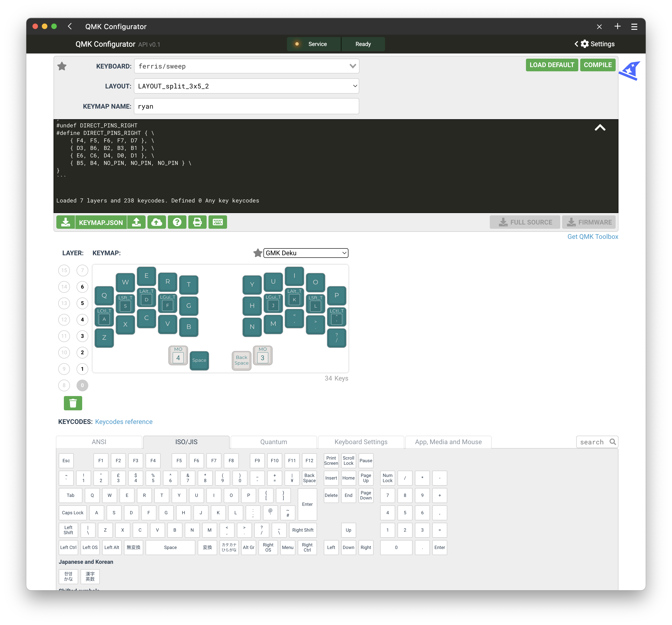Select layer 3 radio button
The height and width of the screenshot is (625, 672).
[82, 336]
